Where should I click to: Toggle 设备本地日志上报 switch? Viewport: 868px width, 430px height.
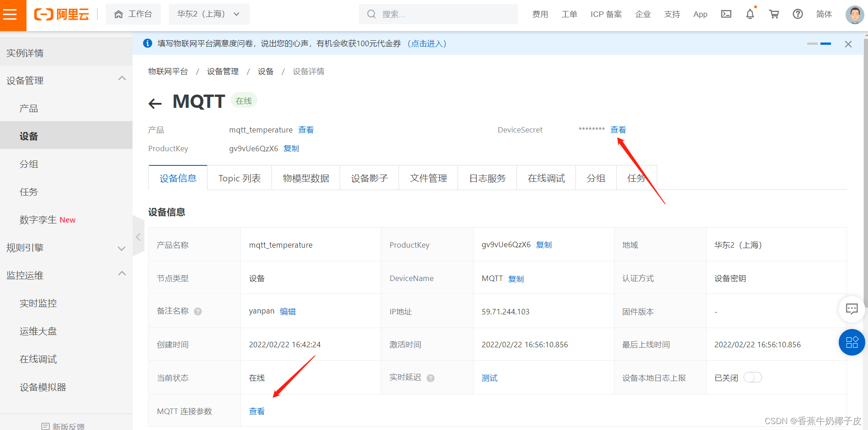753,377
